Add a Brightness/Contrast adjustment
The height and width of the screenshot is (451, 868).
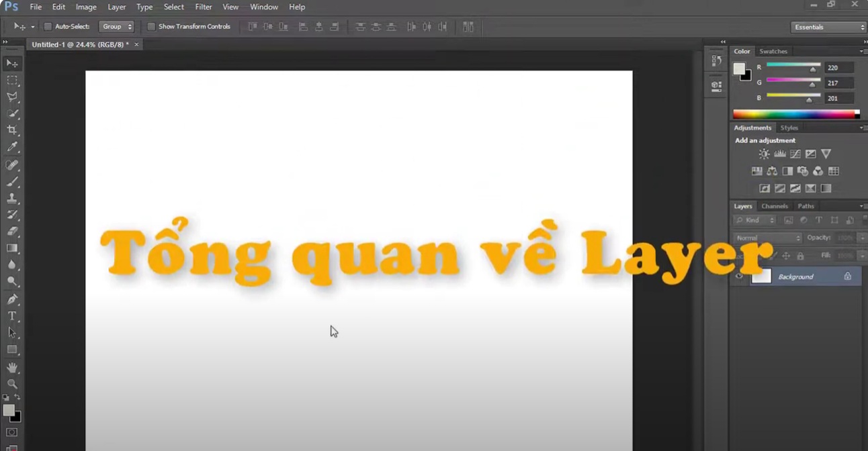tap(764, 154)
